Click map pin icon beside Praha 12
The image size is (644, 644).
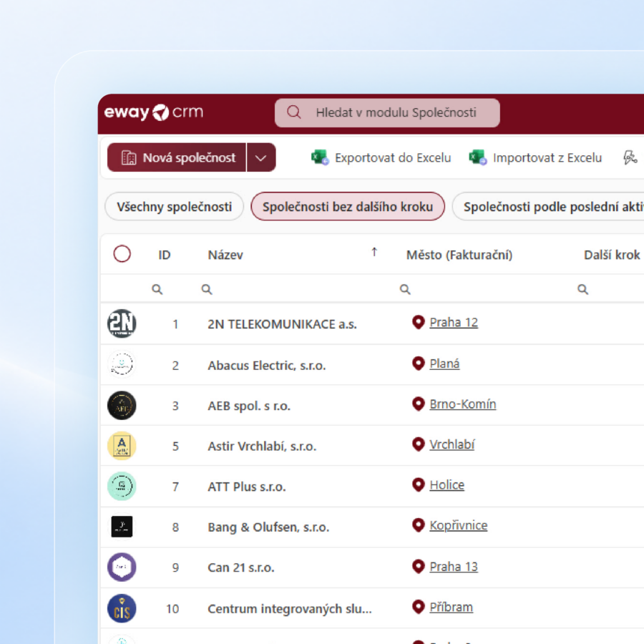click(x=418, y=323)
